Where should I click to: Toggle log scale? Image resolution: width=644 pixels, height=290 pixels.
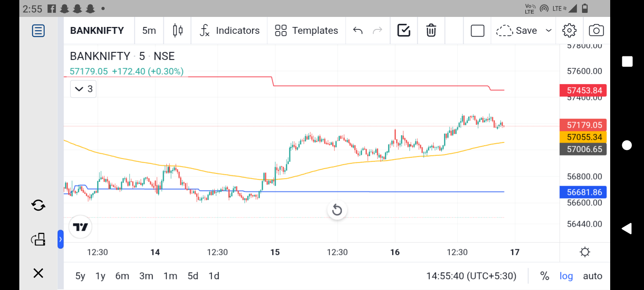point(566,276)
